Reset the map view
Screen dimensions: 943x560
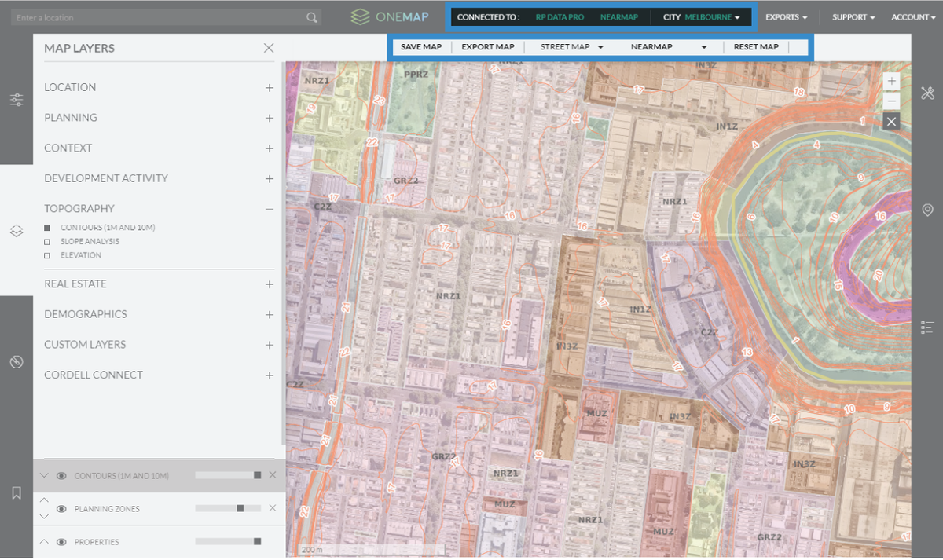point(756,46)
